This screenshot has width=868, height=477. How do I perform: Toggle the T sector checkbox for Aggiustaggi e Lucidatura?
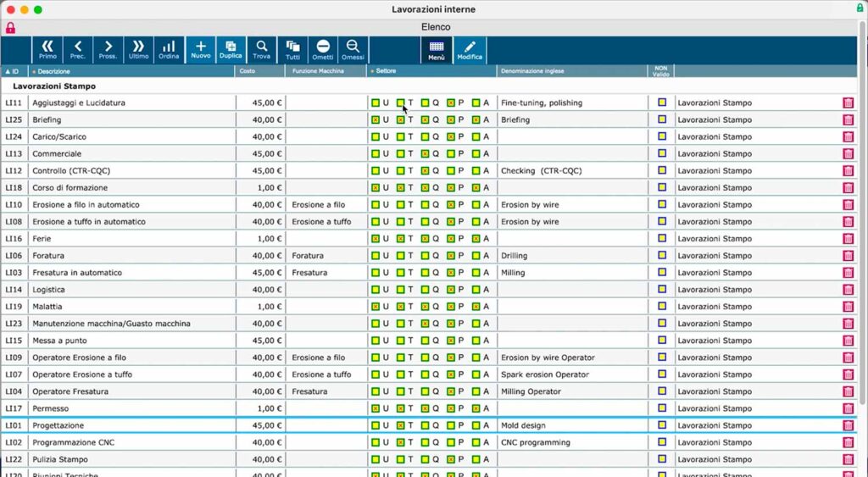(401, 103)
